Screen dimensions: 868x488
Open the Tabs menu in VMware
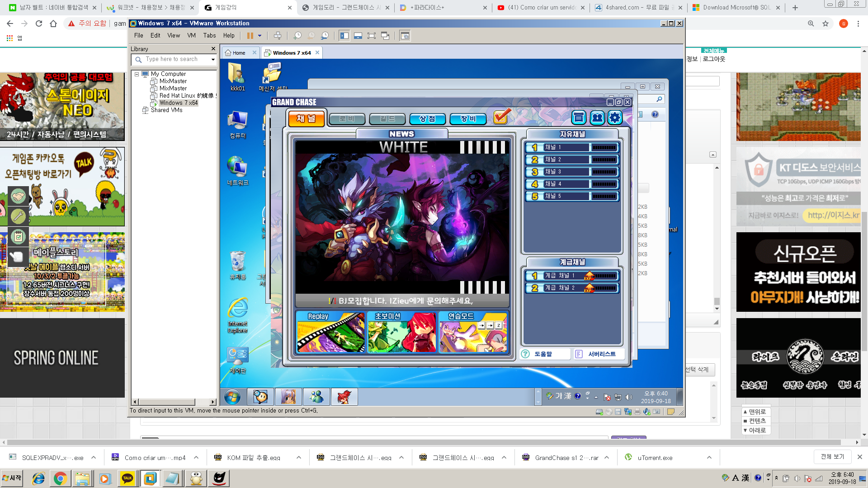(209, 36)
